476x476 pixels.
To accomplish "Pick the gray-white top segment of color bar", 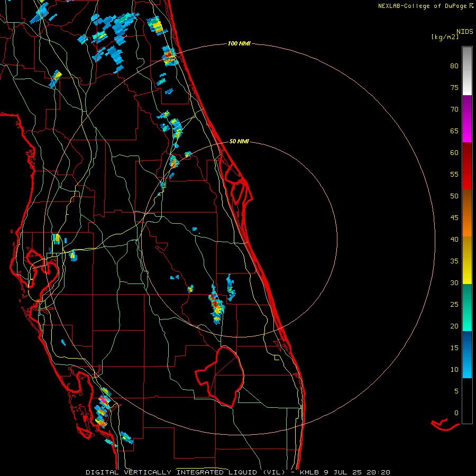I will click(x=467, y=71).
